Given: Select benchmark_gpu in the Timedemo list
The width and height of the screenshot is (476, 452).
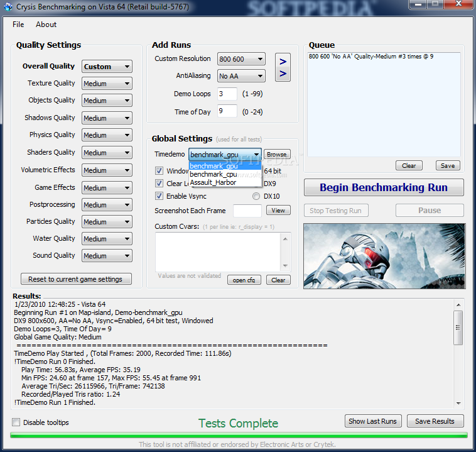Looking at the screenshot, I should 225,166.
